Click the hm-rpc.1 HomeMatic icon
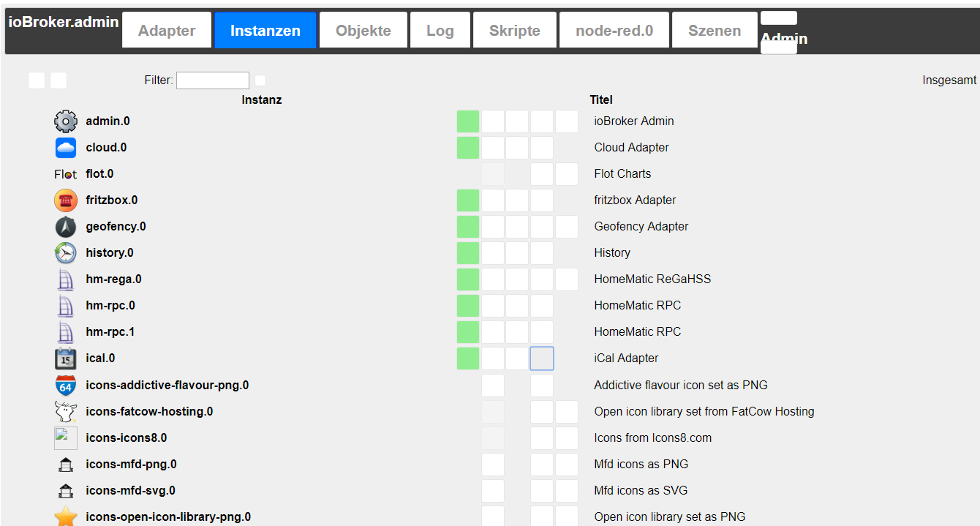 pos(66,332)
